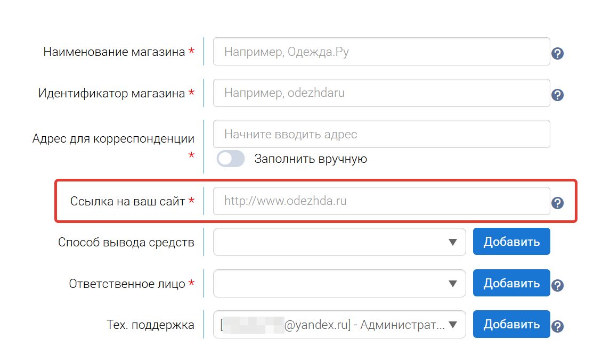Toggle the Заполнить вручную switch

[231, 159]
